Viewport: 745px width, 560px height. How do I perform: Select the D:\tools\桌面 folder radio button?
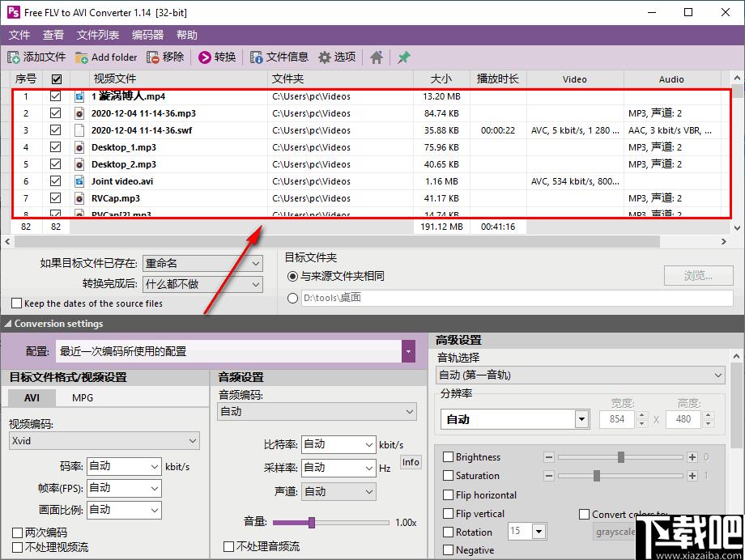pos(292,298)
